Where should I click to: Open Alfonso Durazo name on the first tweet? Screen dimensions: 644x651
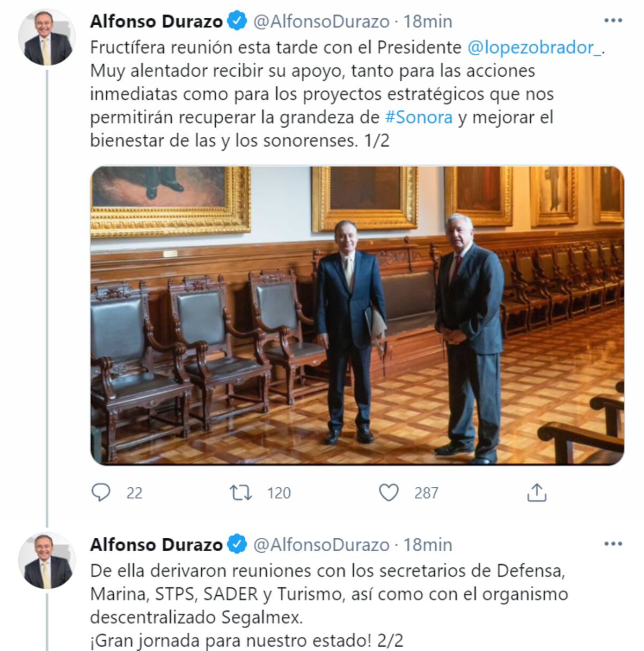click(x=156, y=21)
